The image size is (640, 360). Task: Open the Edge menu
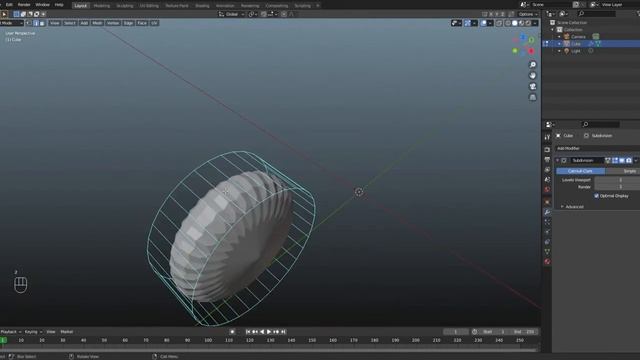[x=129, y=23]
